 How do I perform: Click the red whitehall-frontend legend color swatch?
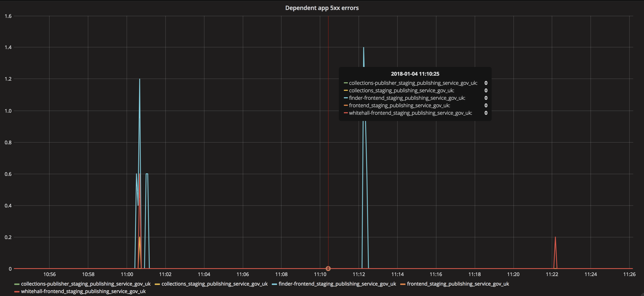[17, 291]
